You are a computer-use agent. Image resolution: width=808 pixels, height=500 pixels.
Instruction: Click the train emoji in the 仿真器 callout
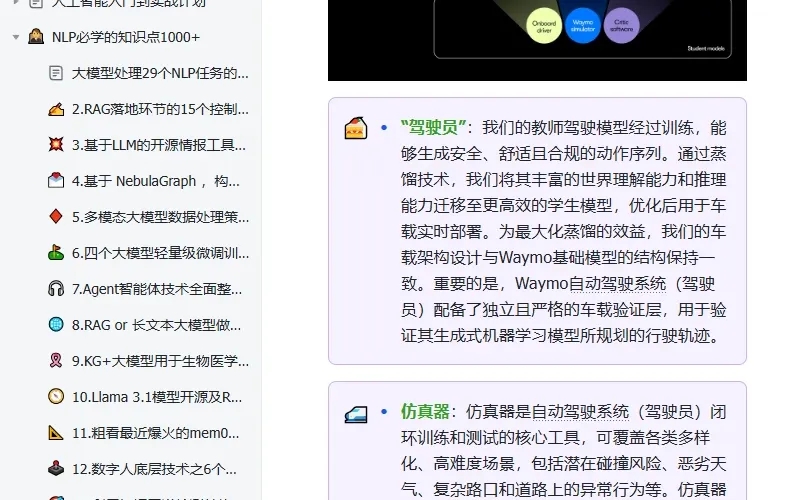coord(356,414)
